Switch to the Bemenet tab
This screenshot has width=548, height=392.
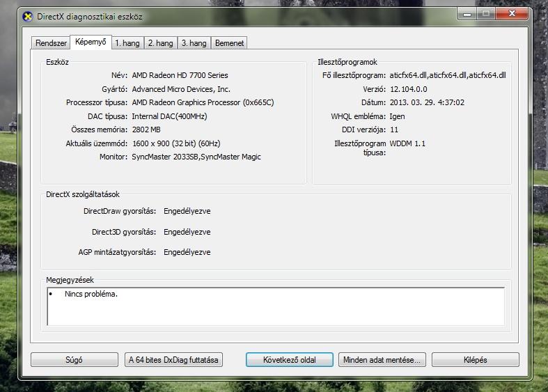tap(229, 43)
